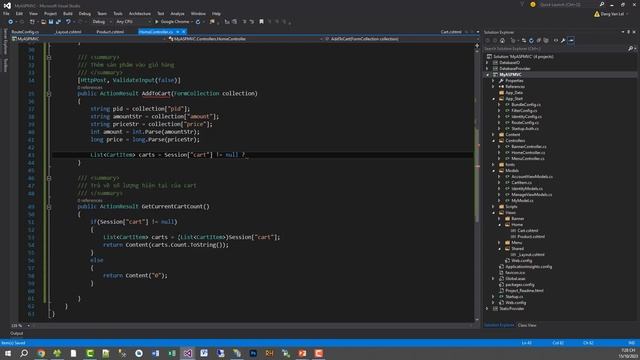Click the Bookmark toolbar icon
Viewport: 640px width, 360px height.
(x=261, y=22)
